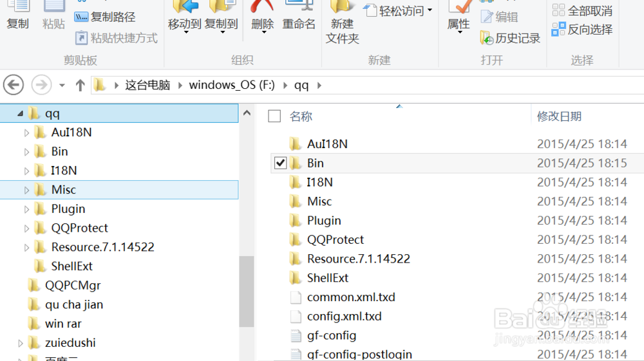644x361 pixels.
Task: Expand the breadcrumb arrow after qq
Action: click(319, 86)
